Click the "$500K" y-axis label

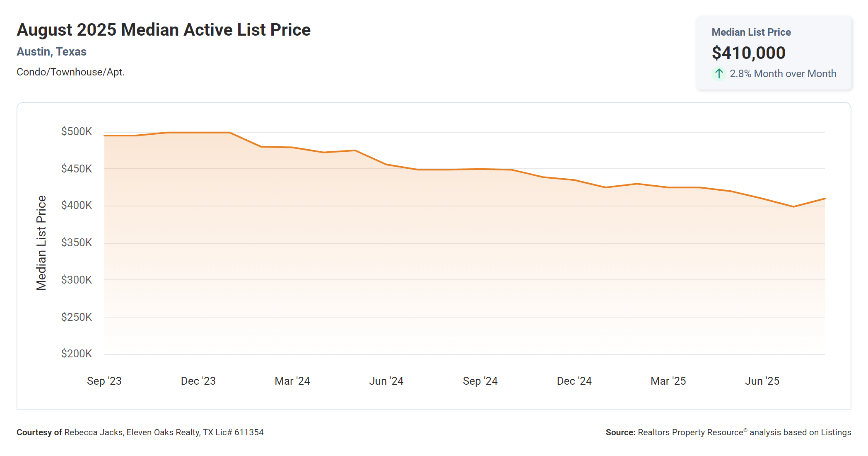click(77, 131)
